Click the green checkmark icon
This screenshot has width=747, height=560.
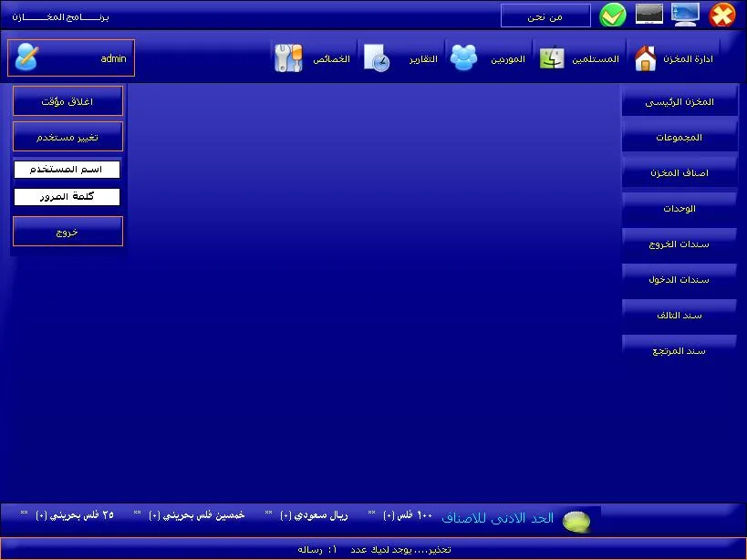(x=613, y=16)
